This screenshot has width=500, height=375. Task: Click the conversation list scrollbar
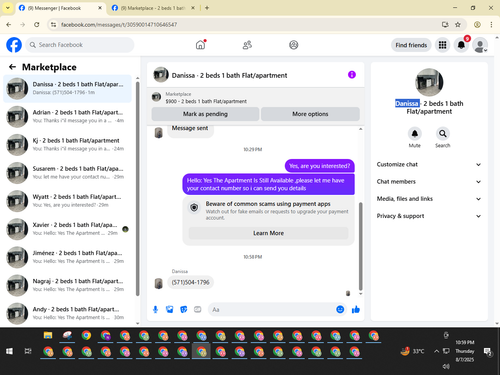point(138,189)
